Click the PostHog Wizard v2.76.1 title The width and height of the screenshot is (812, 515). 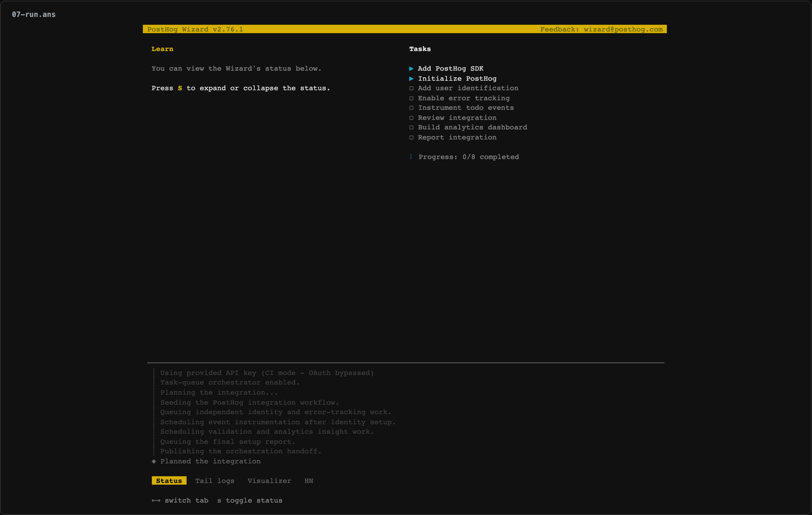pos(195,29)
